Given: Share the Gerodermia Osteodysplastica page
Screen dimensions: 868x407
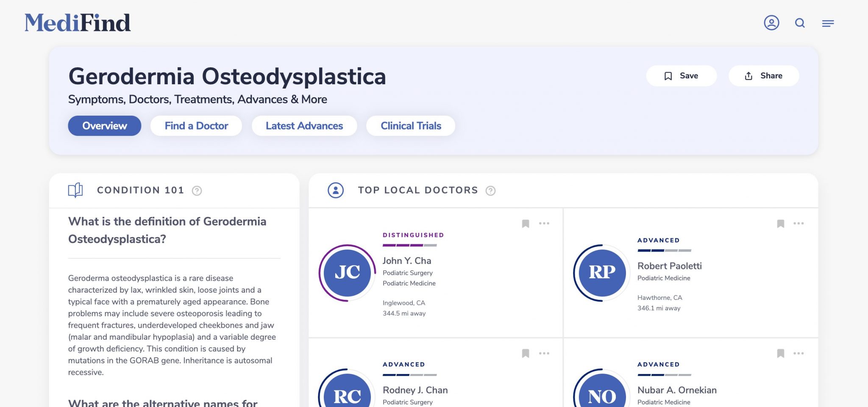Looking at the screenshot, I should (764, 75).
